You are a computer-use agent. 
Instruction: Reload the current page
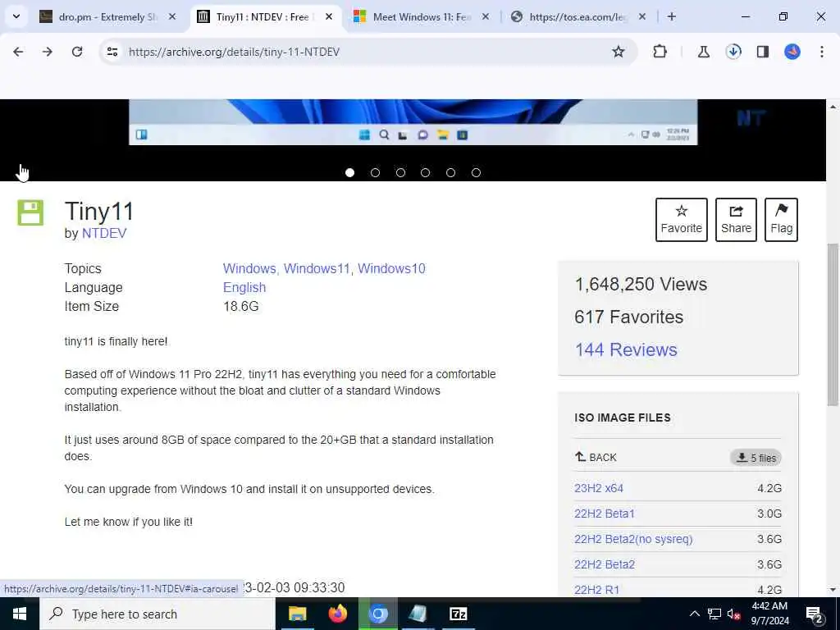tap(77, 52)
